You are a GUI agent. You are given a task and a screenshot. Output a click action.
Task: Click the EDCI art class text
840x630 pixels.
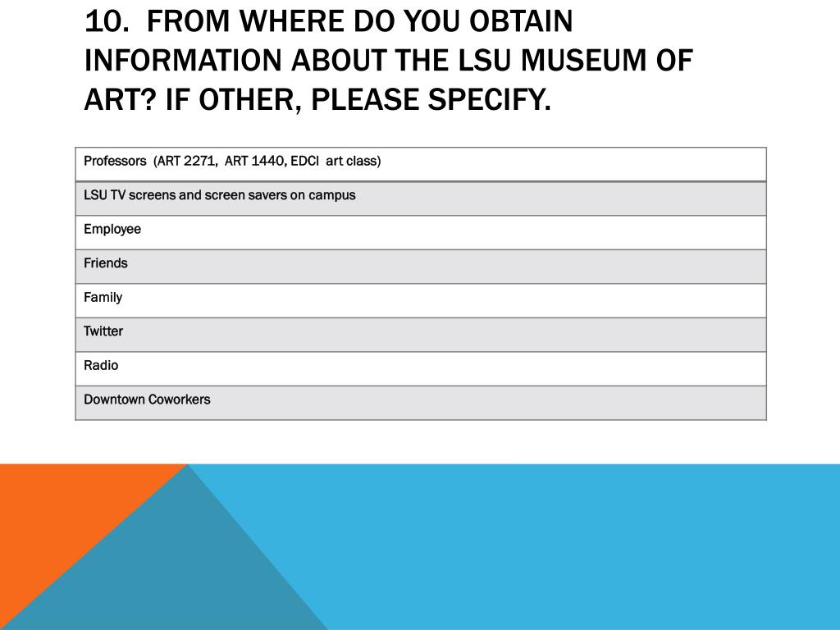pyautogui.click(x=336, y=162)
